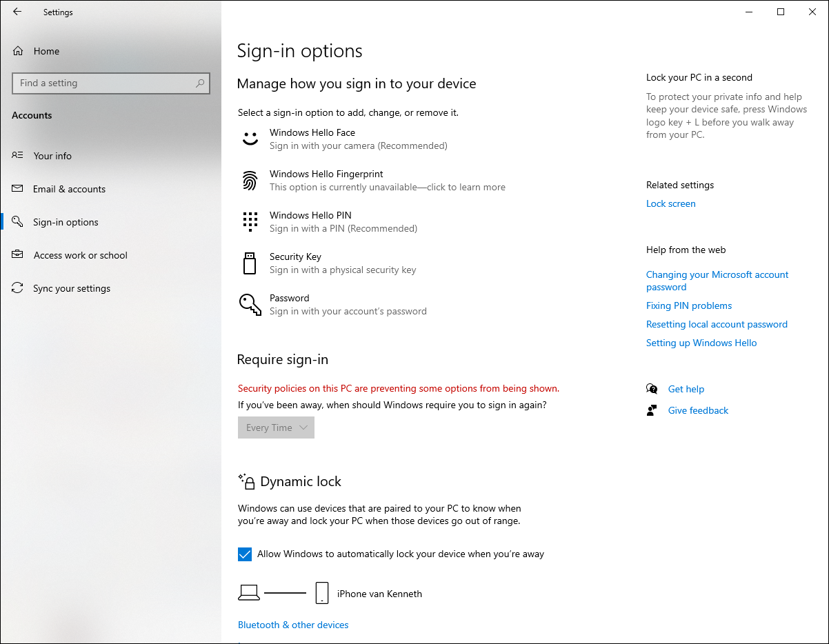The image size is (829, 644).
Task: Click the Windows Hello PIN keypad icon
Action: tap(250, 221)
